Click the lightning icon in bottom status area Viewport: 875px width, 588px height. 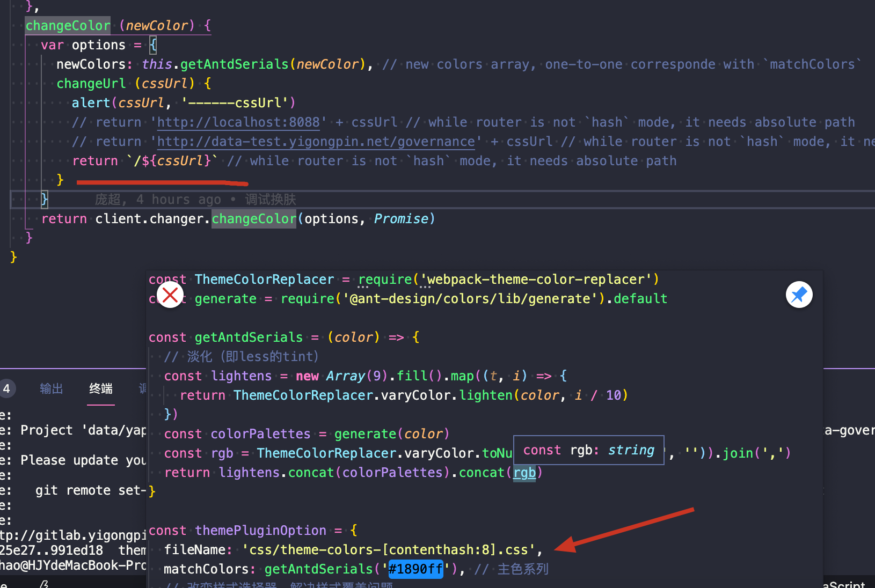click(45, 585)
